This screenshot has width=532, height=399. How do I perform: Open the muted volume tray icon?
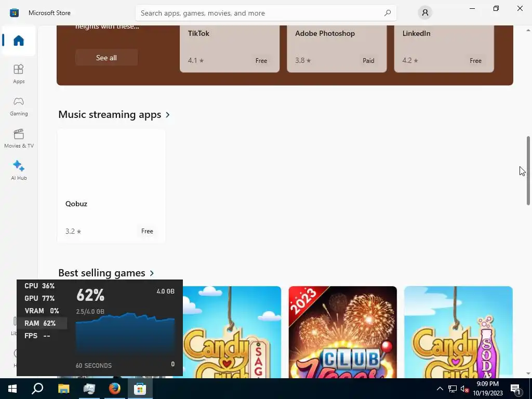point(464,389)
